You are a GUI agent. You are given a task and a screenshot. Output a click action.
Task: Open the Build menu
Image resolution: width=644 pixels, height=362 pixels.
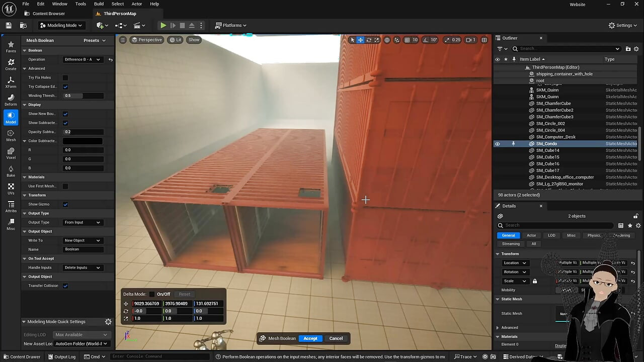coord(99,4)
